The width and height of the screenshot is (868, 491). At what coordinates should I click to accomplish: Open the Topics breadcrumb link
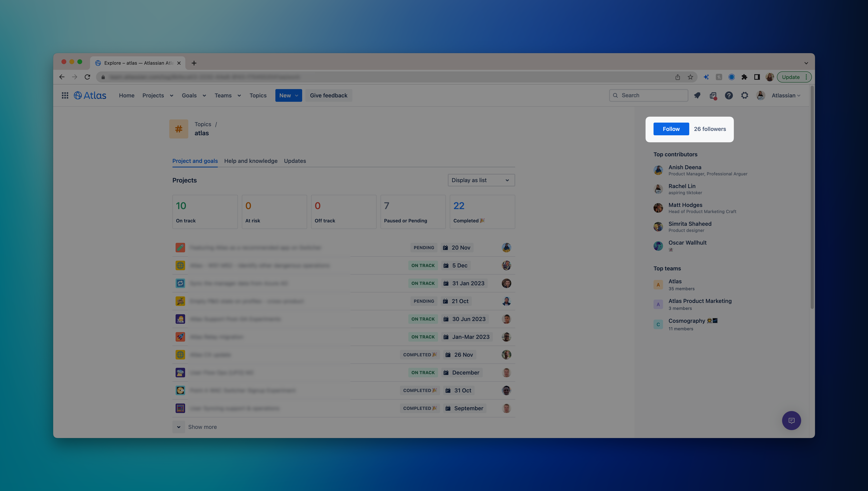tap(203, 124)
